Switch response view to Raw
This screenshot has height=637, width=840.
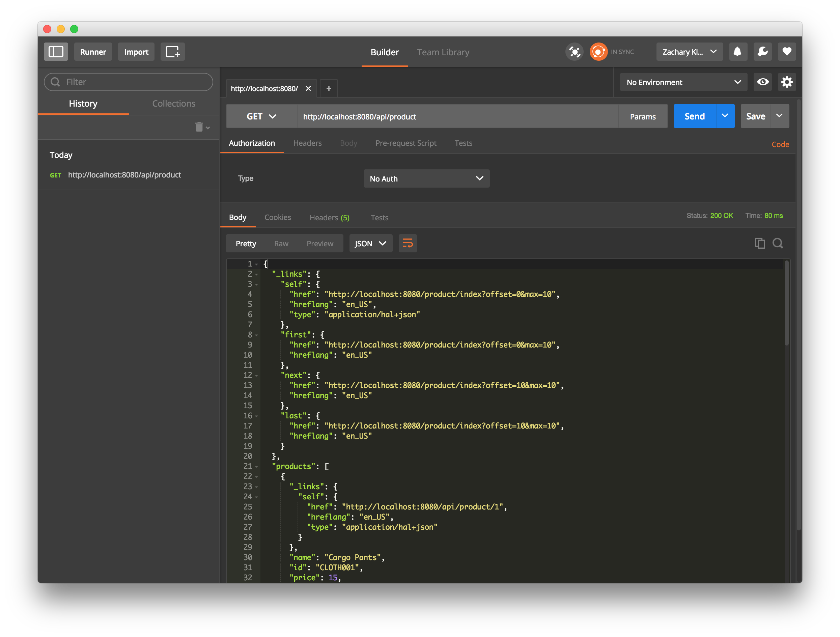pyautogui.click(x=281, y=244)
